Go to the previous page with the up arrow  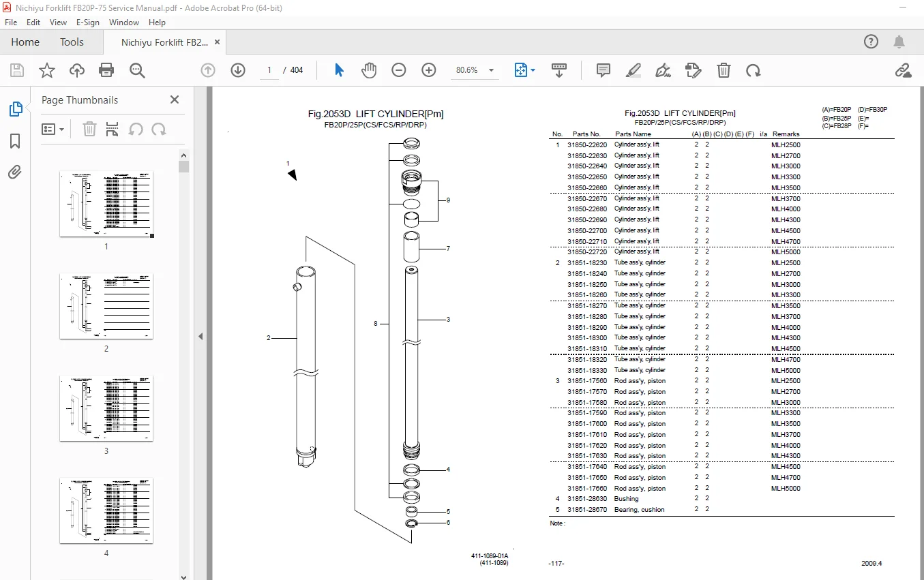[x=208, y=70]
